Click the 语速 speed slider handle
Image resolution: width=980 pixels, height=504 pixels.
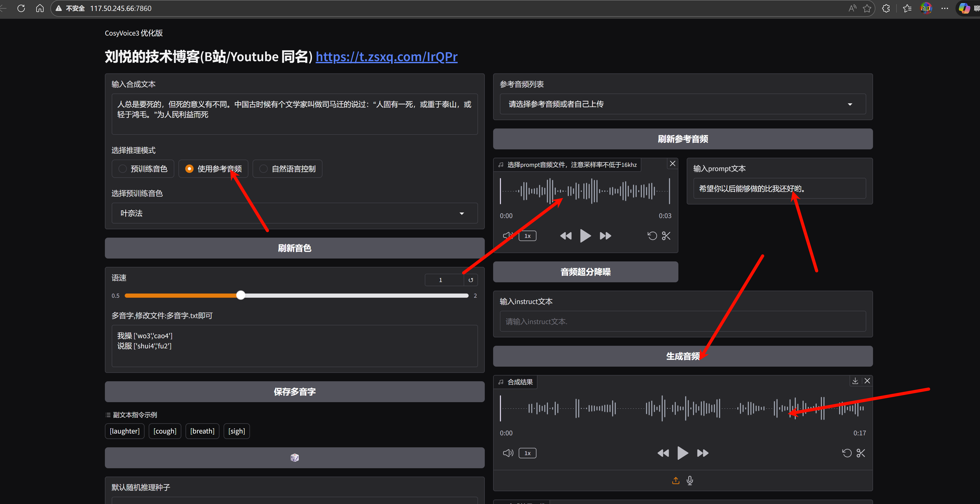point(241,295)
